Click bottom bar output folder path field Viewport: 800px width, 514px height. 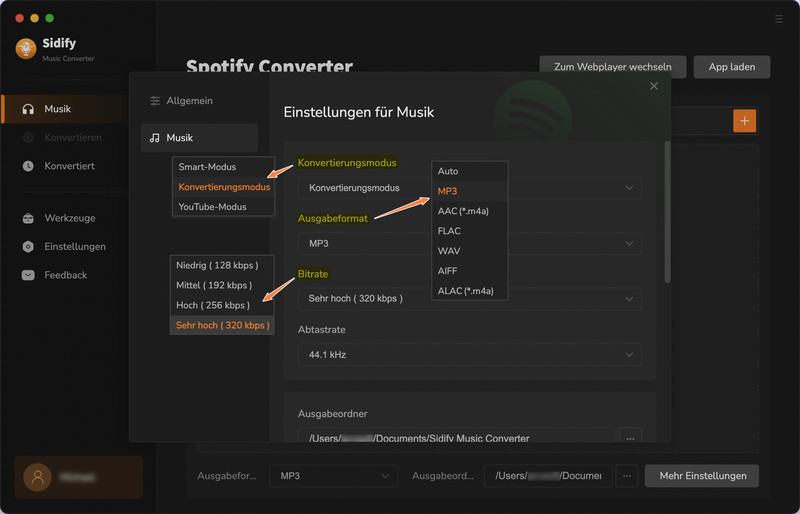coord(548,476)
